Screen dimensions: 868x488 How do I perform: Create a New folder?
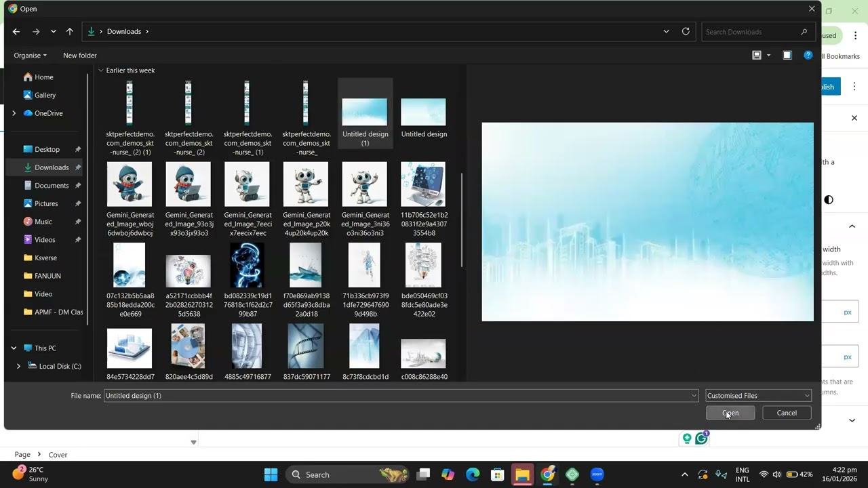[80, 56]
